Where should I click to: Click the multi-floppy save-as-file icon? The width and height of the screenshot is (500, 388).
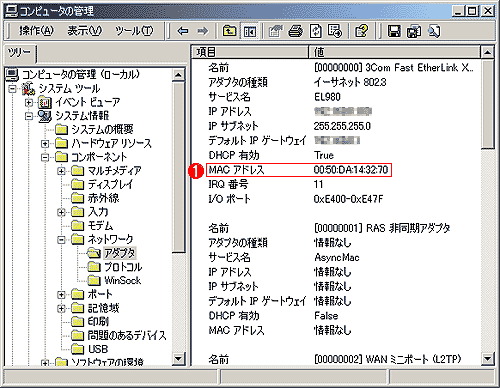414,31
